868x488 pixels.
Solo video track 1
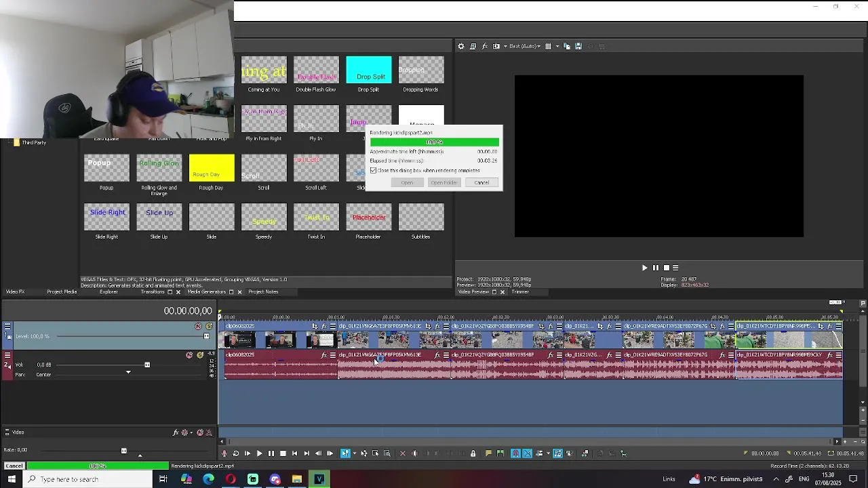pyautogui.click(x=209, y=327)
